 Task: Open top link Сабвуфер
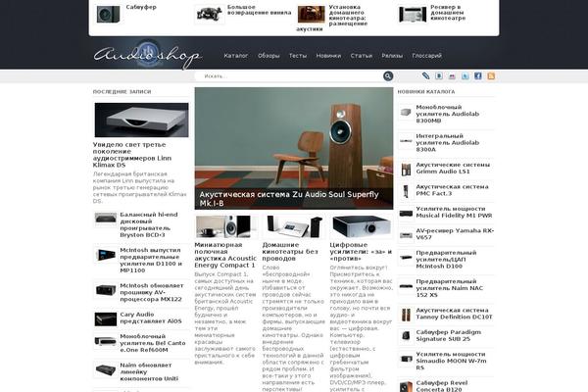point(141,7)
